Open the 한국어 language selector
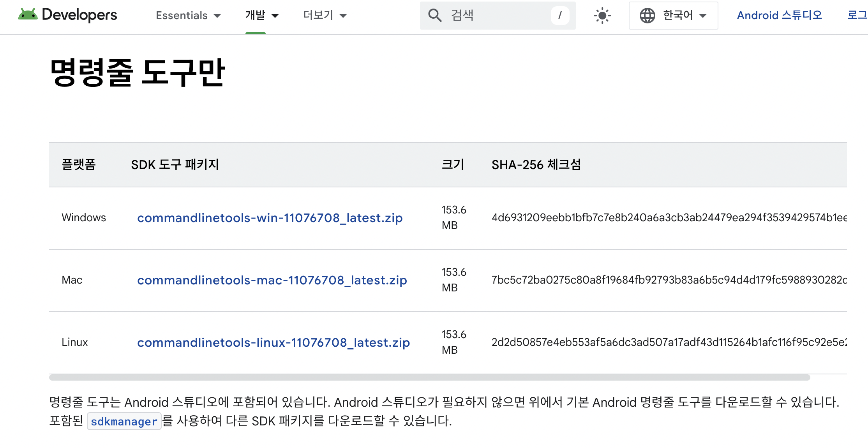 click(674, 16)
